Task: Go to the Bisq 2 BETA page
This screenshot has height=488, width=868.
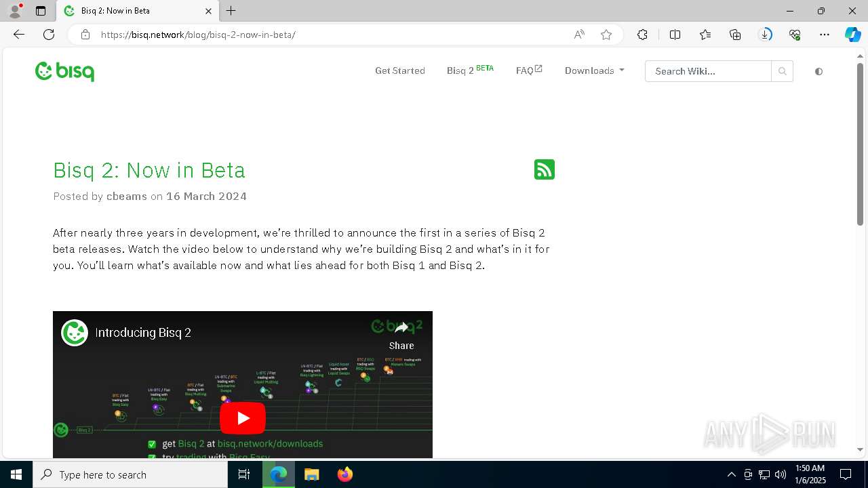Action: tap(470, 70)
